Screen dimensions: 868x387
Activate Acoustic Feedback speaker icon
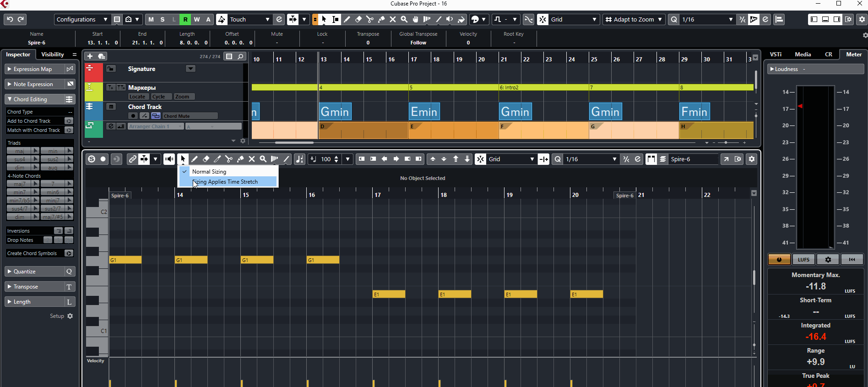[169, 159]
